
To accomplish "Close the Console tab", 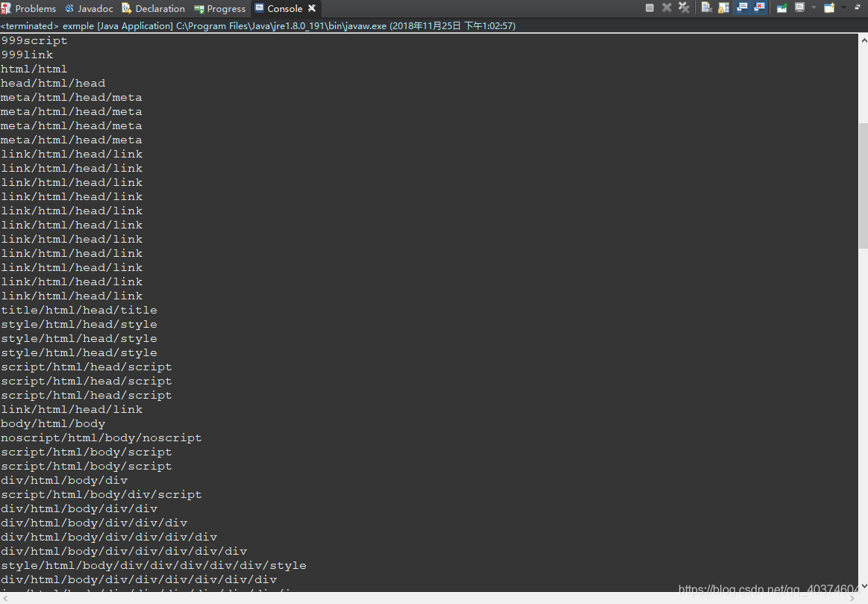I will [x=312, y=8].
